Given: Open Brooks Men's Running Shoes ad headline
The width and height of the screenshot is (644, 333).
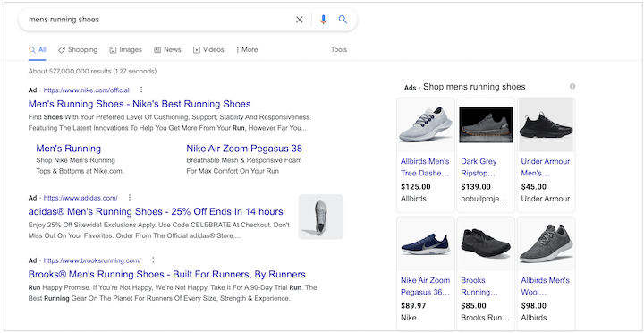Looking at the screenshot, I should pyautogui.click(x=166, y=274).
